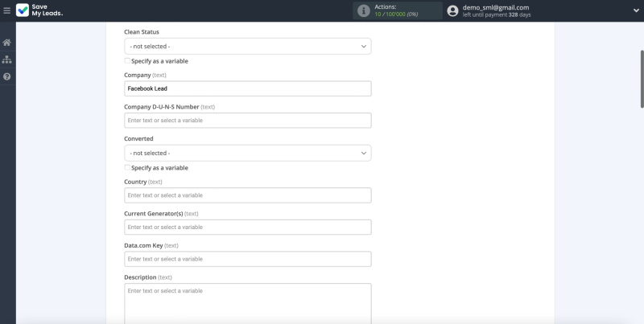Open the help question mark icon
Image resolution: width=644 pixels, height=324 pixels.
[7, 76]
